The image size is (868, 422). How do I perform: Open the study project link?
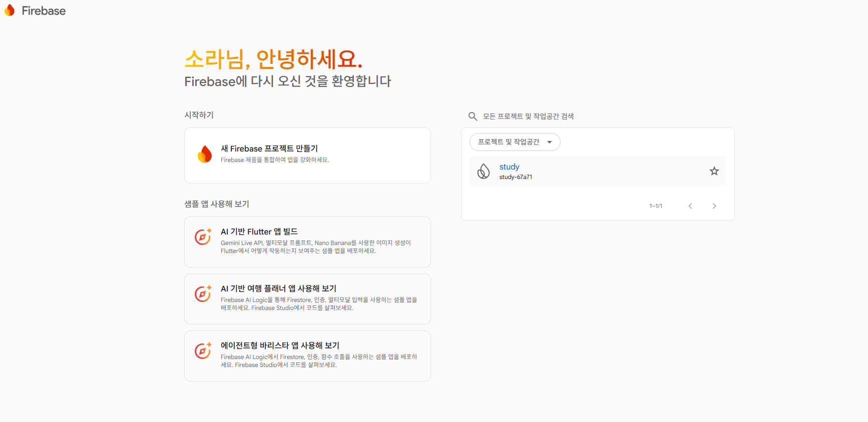[509, 166]
